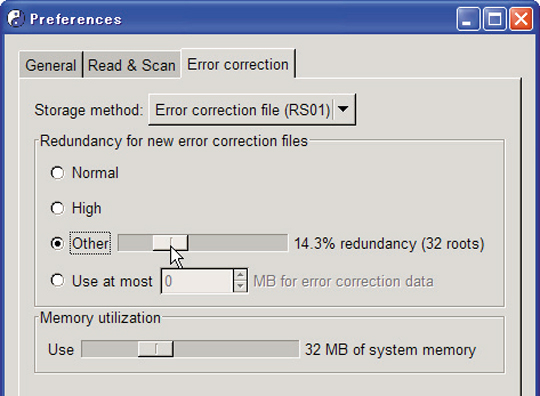Maximize the Preferences window
Screen dimensions: 540x396
pos(495,19)
